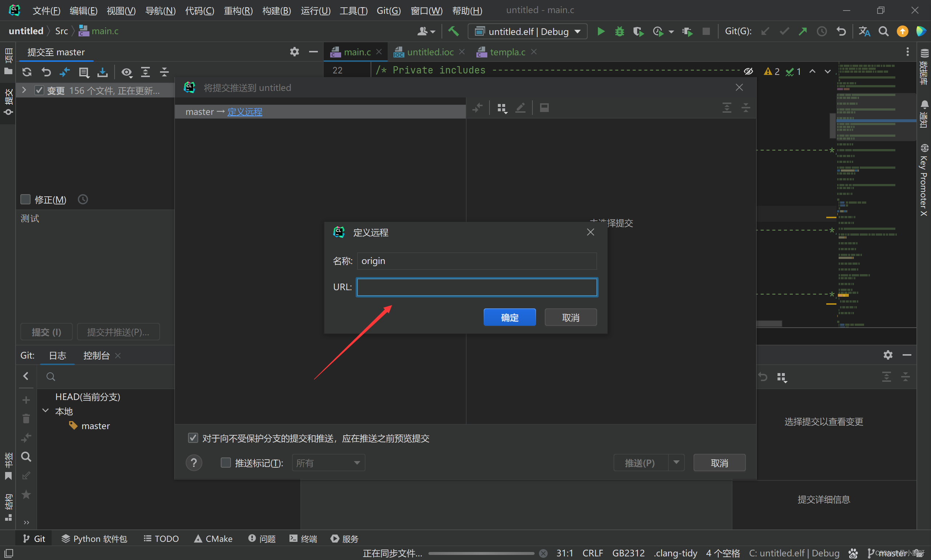Cancel the sync via the progress stop icon
931x560 pixels.
point(543,553)
